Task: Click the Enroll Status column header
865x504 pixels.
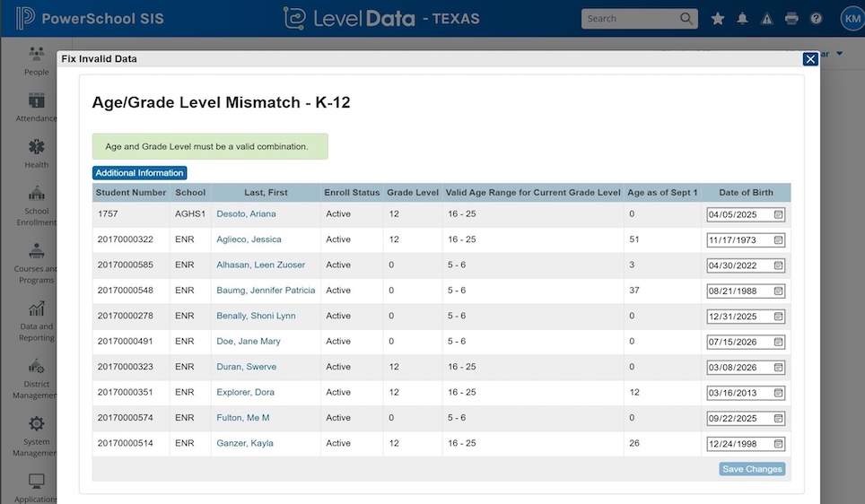Action: 352,193
